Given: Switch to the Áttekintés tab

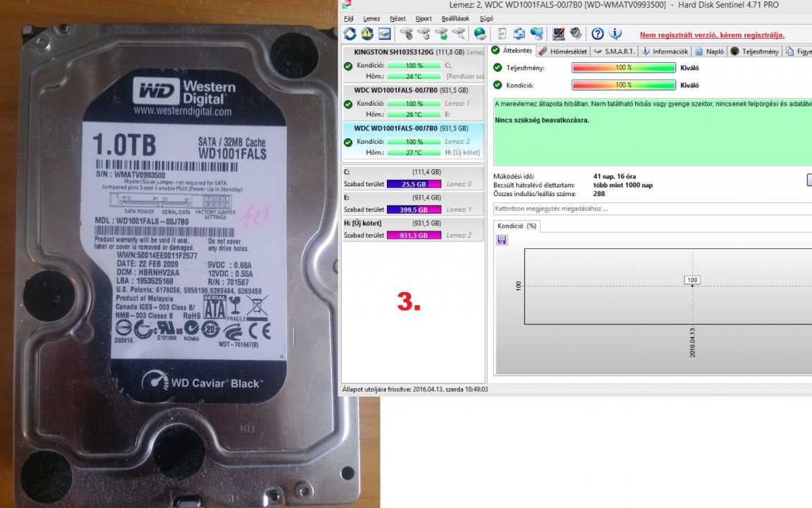Looking at the screenshot, I should click(512, 51).
